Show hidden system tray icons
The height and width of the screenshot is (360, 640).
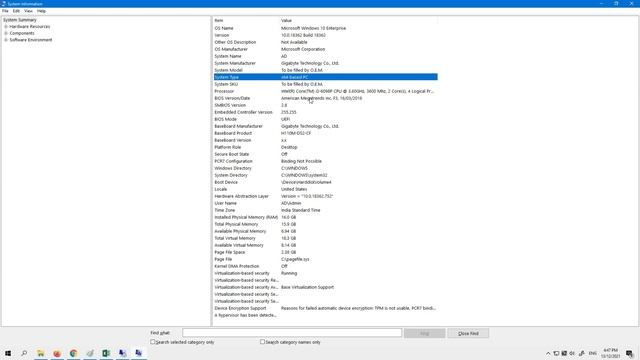(x=548, y=353)
